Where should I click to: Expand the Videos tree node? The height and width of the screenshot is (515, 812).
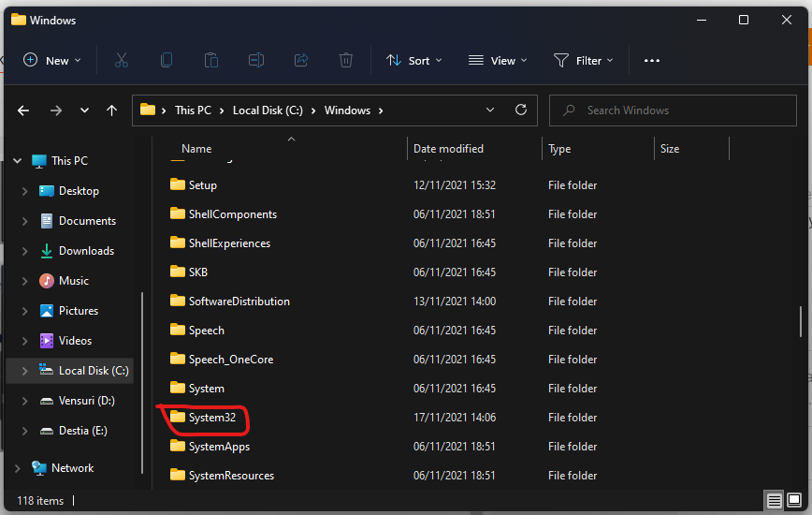point(24,341)
